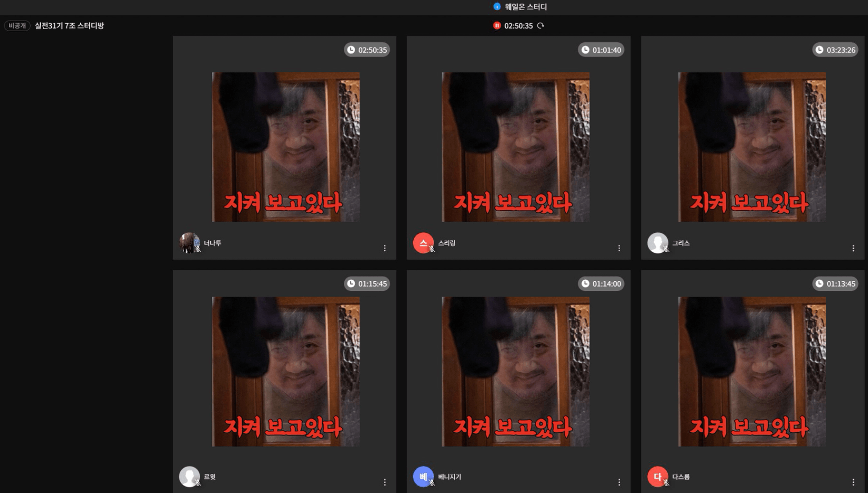The image size is (868, 493).
Task: Select 베니지기's video thumbnail image
Action: click(x=516, y=372)
